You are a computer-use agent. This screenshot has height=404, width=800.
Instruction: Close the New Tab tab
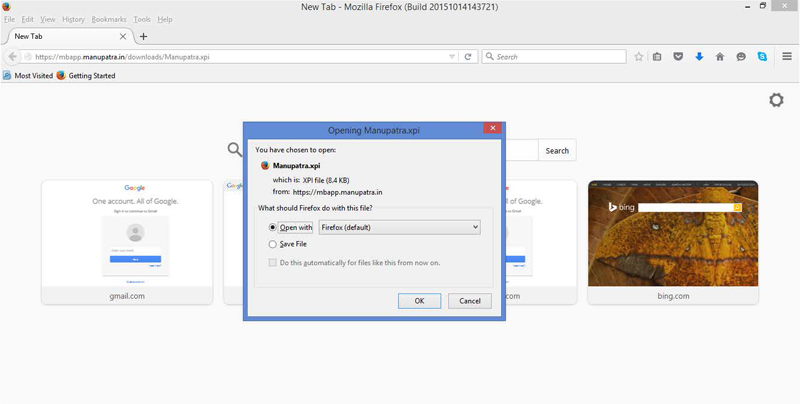pos(123,36)
